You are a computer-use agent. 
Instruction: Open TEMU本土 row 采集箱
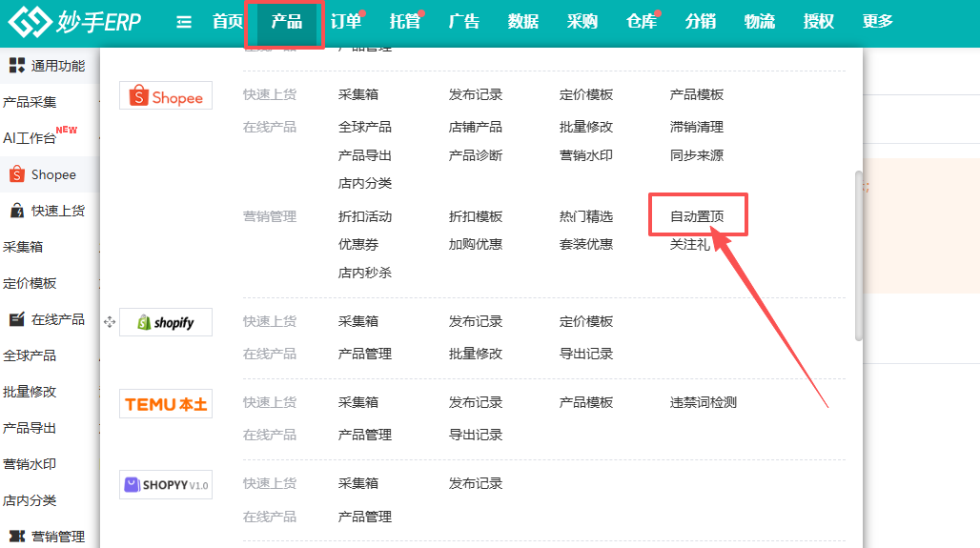pyautogui.click(x=358, y=402)
